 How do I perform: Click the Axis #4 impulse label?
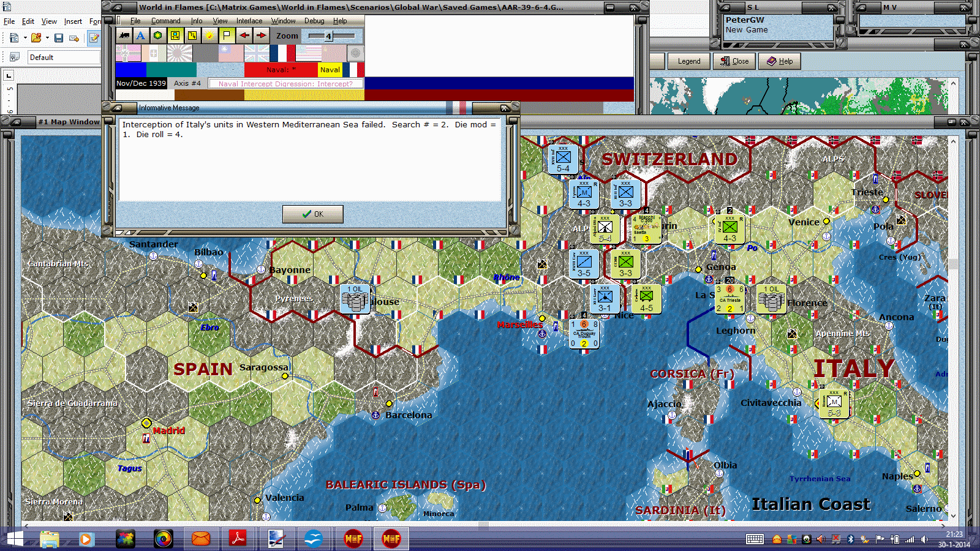pos(187,83)
